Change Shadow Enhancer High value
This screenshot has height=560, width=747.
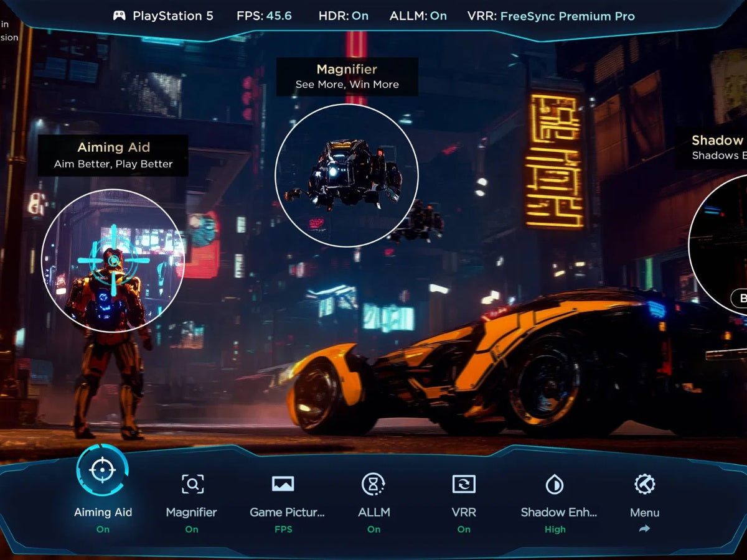(x=555, y=529)
